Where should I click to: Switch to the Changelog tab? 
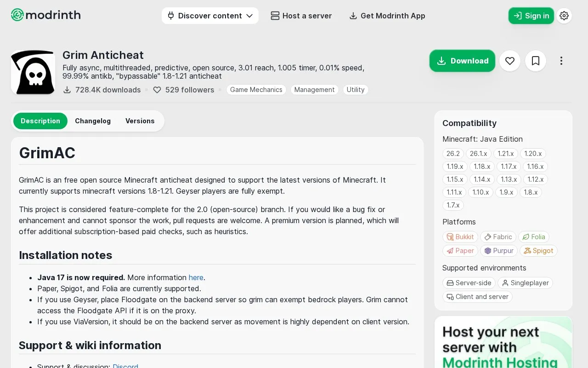click(x=93, y=121)
